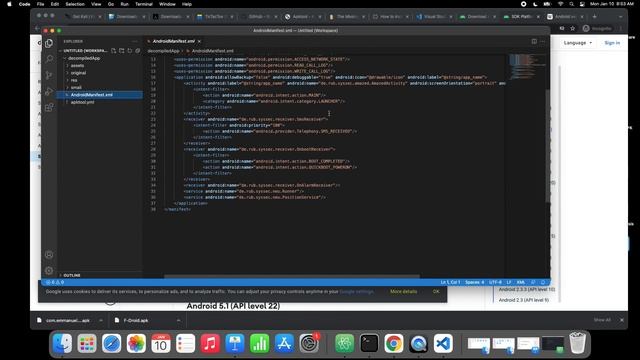
Task: Open Safari from the Dock
Action: 111,343
